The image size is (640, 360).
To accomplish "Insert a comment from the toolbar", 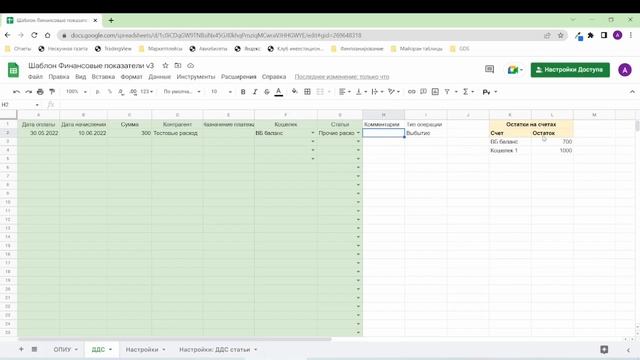I will click(x=423, y=92).
